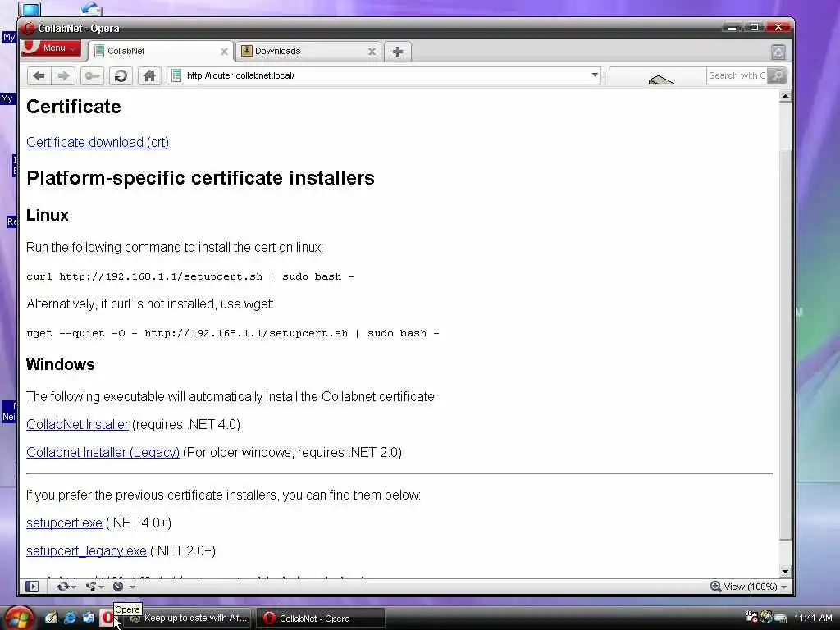Click the 'Platform-specific certificate installers' heading
The height and width of the screenshot is (630, 840).
200,178
